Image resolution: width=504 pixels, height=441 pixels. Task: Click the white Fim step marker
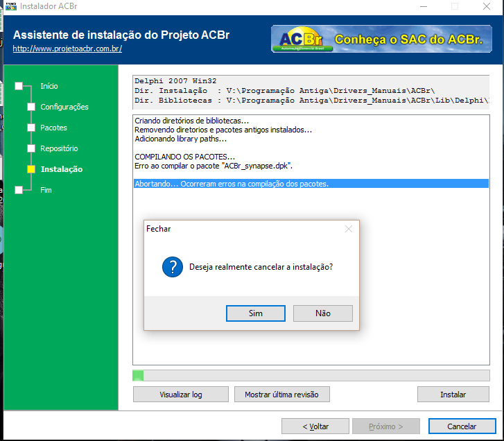click(19, 190)
